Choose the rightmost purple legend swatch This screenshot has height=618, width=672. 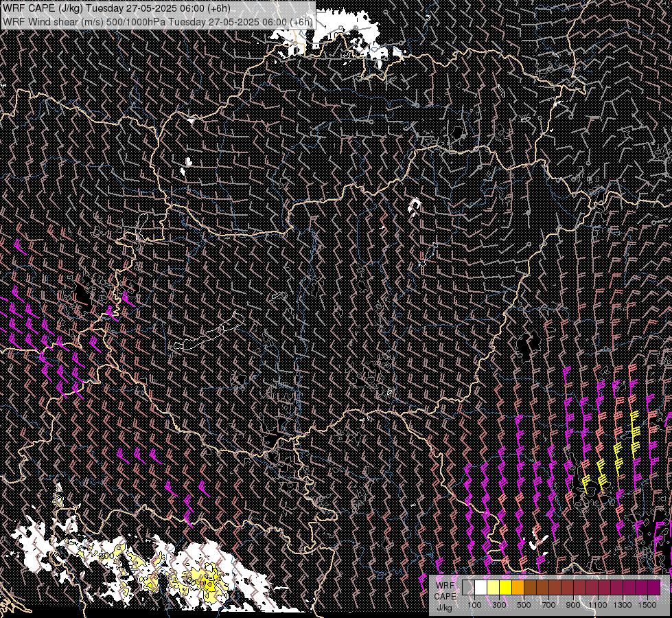coord(654,587)
